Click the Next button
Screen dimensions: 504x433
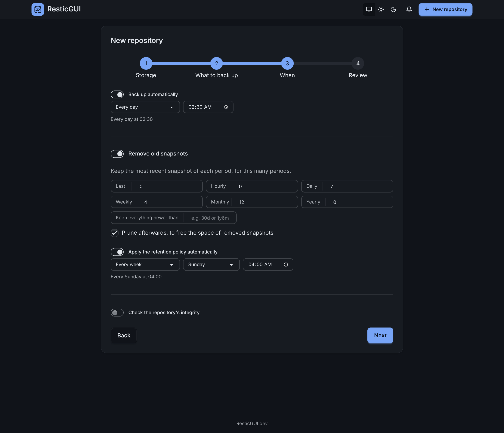(380, 336)
